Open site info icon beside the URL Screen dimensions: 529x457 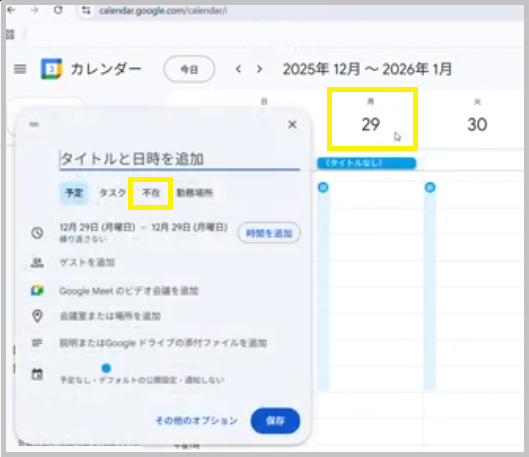(x=86, y=11)
